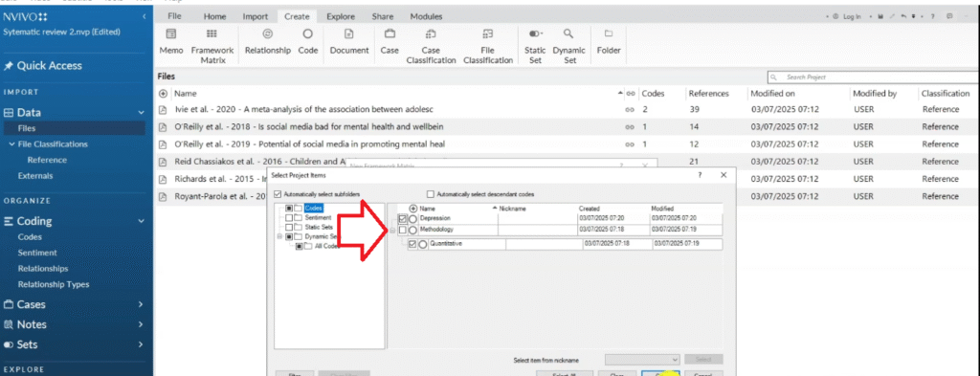The image size is (980, 376).
Task: Collapse the navigation sidebar arrow
Action: tap(144, 16)
